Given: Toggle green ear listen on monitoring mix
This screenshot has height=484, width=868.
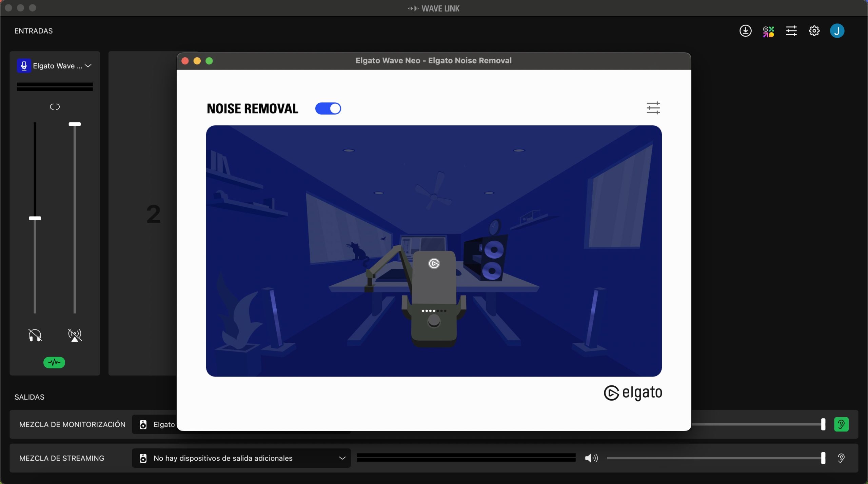Looking at the screenshot, I should tap(841, 424).
